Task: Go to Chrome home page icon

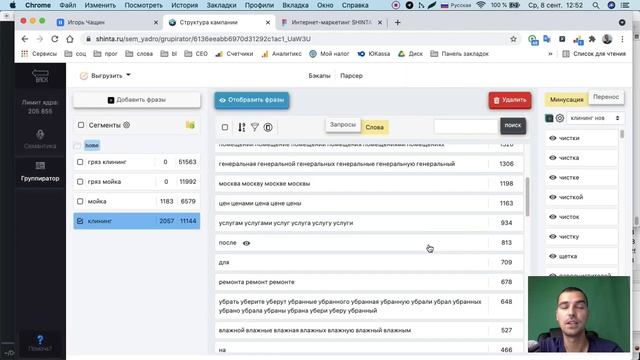Action: tap(70, 39)
